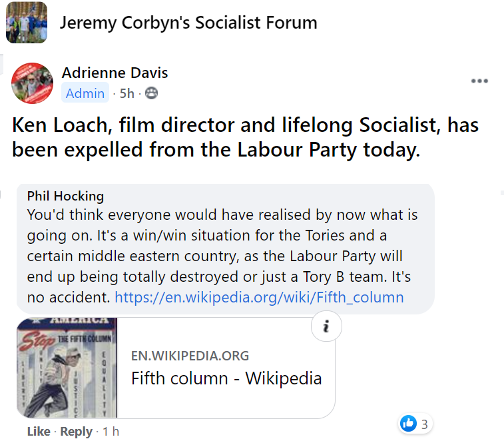Click the Stop the Fifth Column preview image
The image size is (504, 447).
[x=67, y=368]
